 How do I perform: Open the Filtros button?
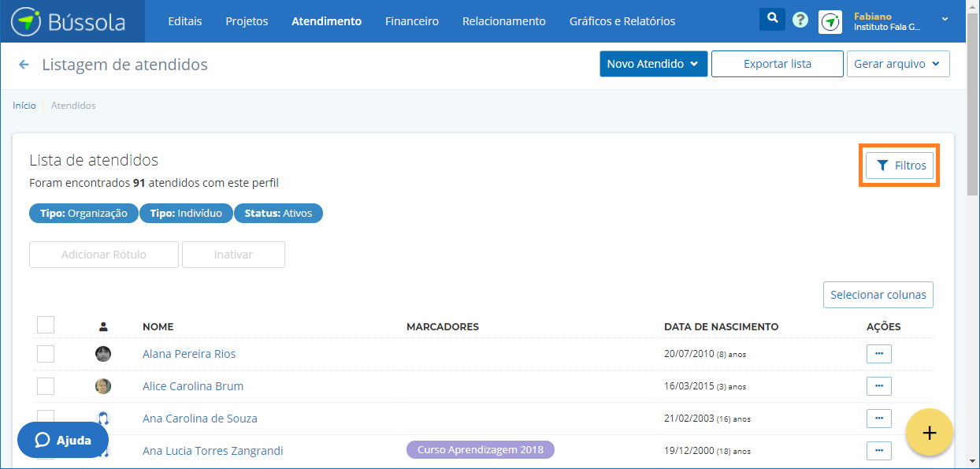(x=900, y=166)
